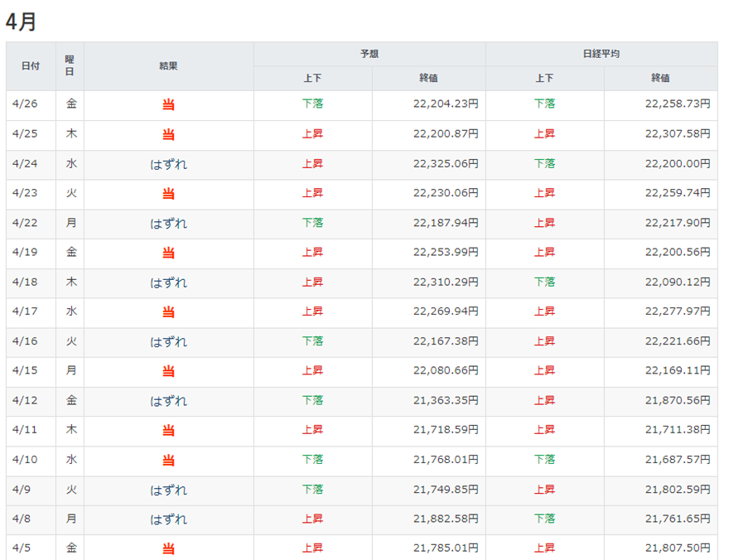Click the 金 weekday cell for 4/12
This screenshot has width=734, height=560.
70,401
